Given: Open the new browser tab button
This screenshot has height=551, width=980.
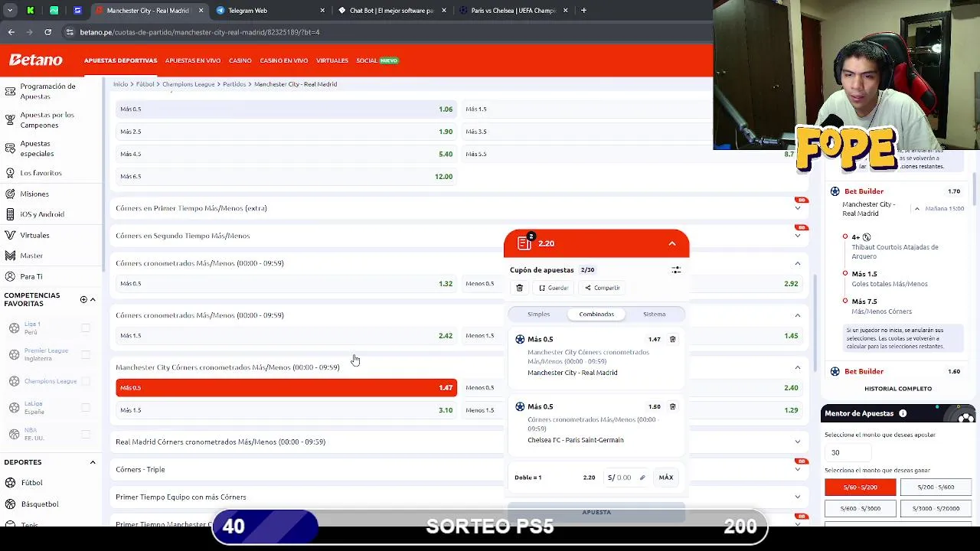Looking at the screenshot, I should (583, 11).
